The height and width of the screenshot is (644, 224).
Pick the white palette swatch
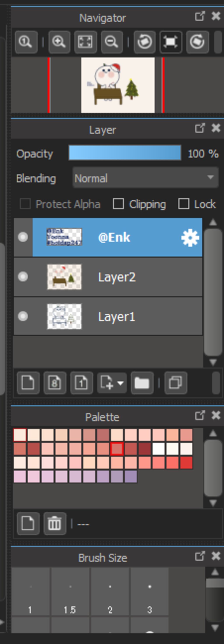(x=158, y=449)
